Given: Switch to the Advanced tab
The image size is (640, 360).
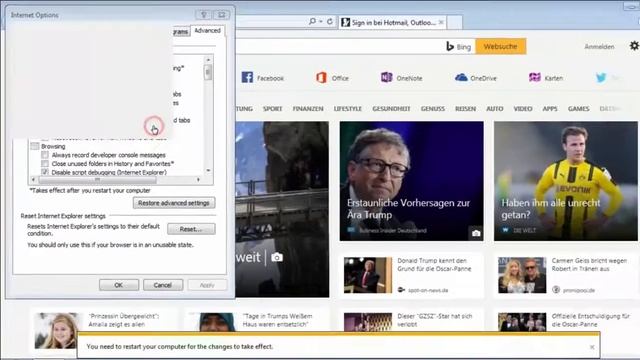Looking at the screenshot, I should [207, 31].
